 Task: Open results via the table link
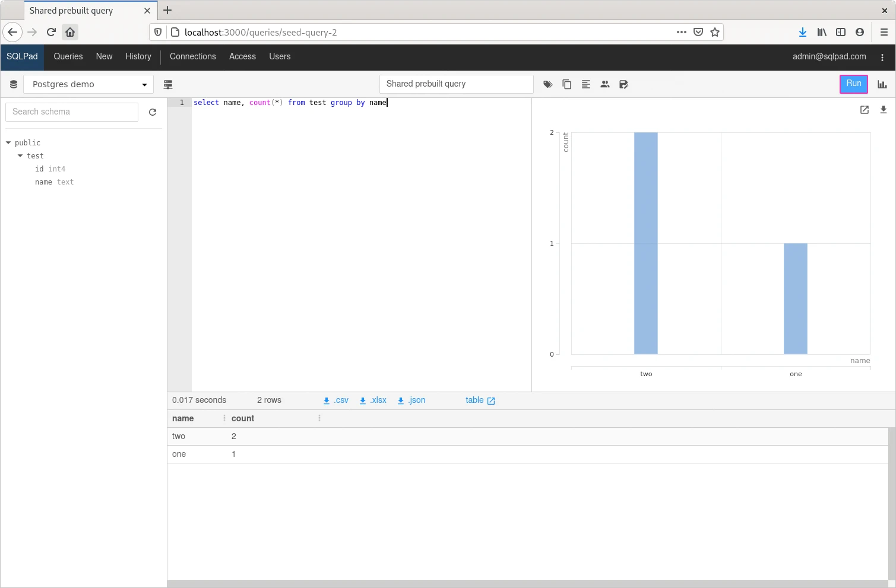pyautogui.click(x=480, y=401)
